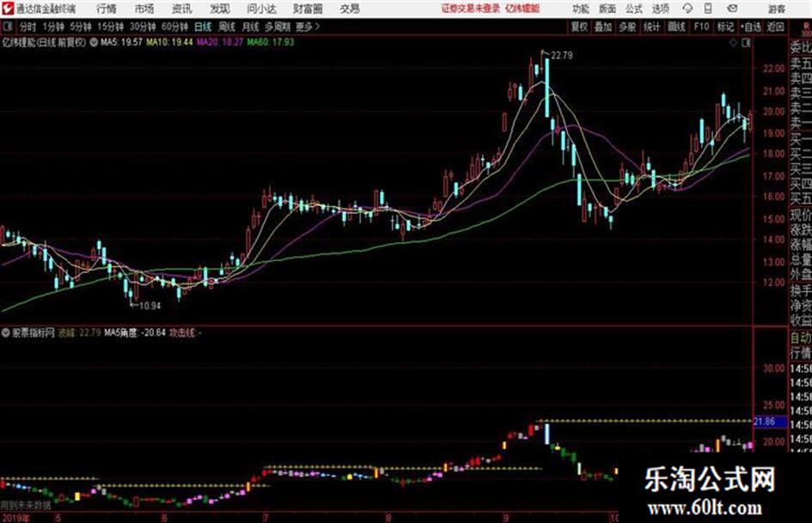Click the 统计 statistics button
Screen dimensions: 812x523
652,27
